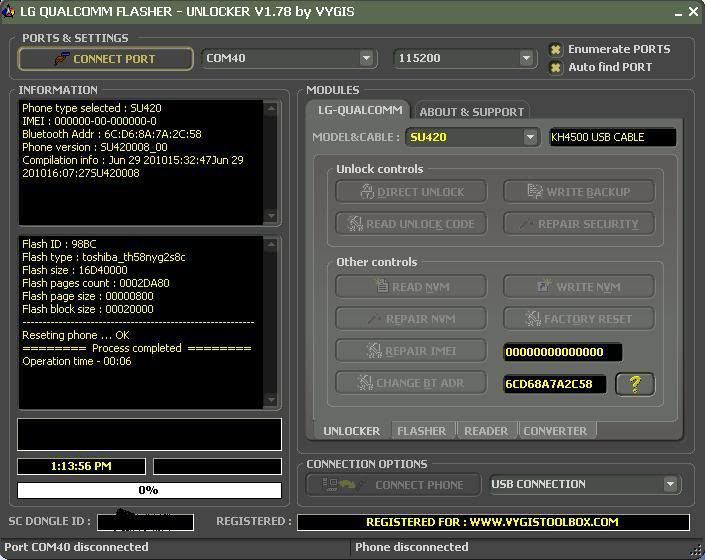Click 'Phone disconnected' status text
The height and width of the screenshot is (560, 705).
tap(411, 547)
